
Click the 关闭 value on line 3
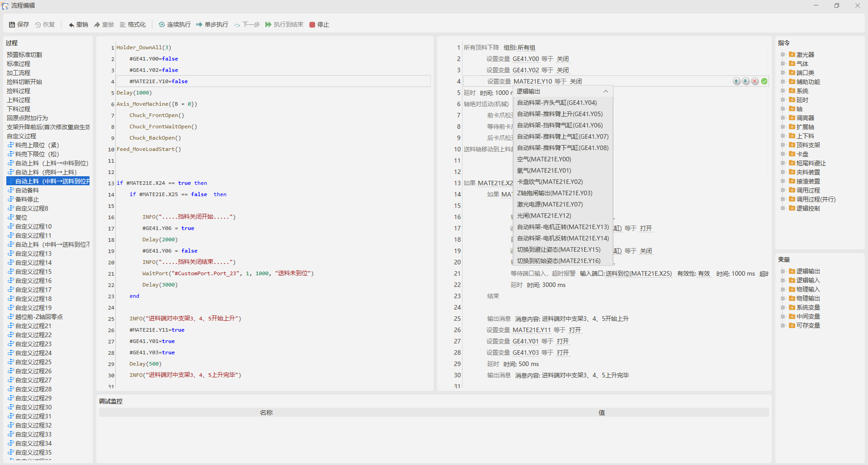(562, 70)
